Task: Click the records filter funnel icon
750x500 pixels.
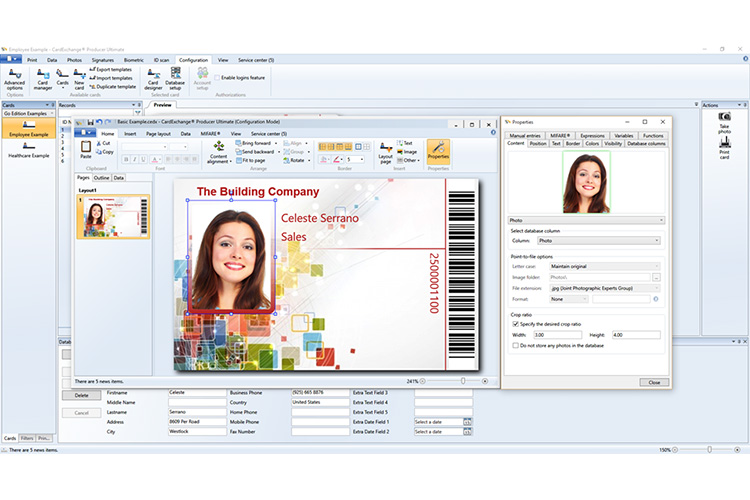Action: [x=138, y=113]
